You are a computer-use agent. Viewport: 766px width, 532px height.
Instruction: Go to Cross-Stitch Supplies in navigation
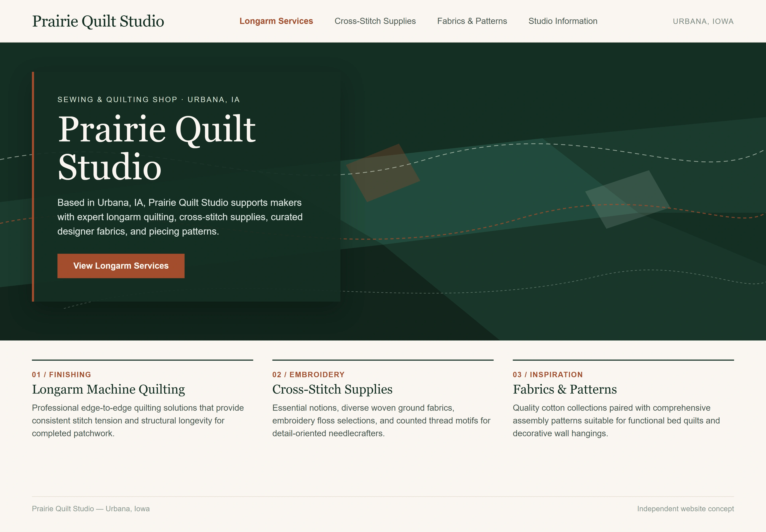(375, 21)
